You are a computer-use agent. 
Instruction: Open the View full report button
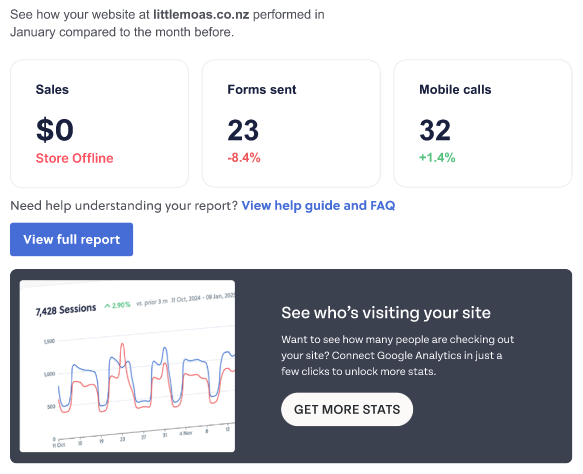tap(71, 239)
